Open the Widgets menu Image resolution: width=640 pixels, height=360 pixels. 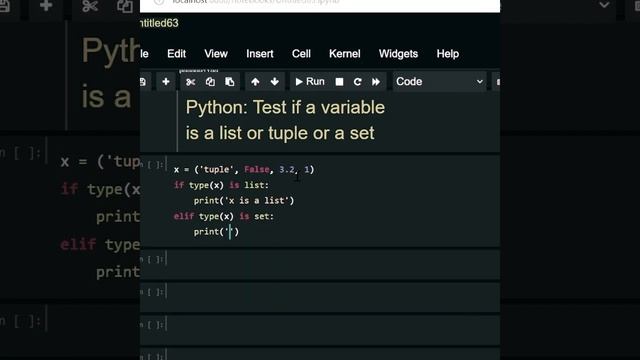point(398,54)
